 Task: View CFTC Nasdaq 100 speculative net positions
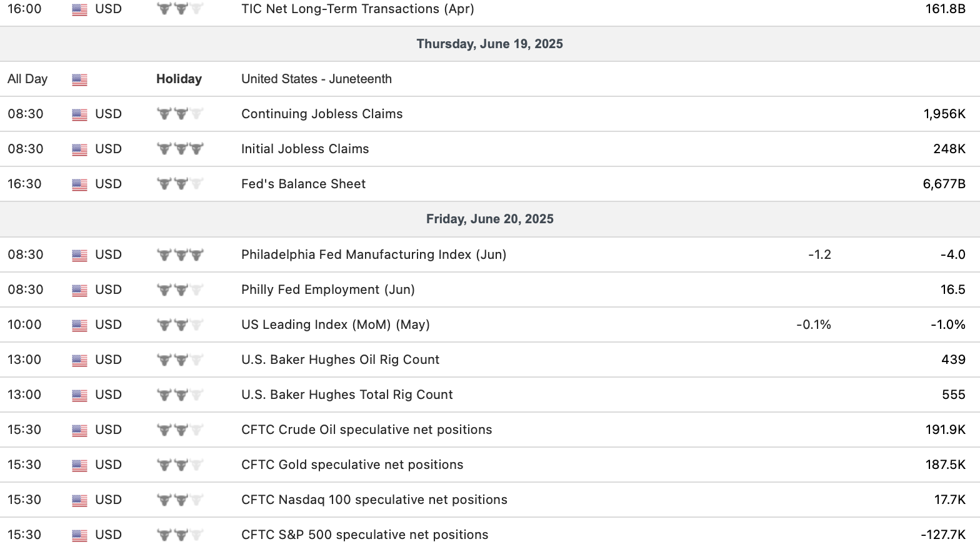(x=374, y=500)
